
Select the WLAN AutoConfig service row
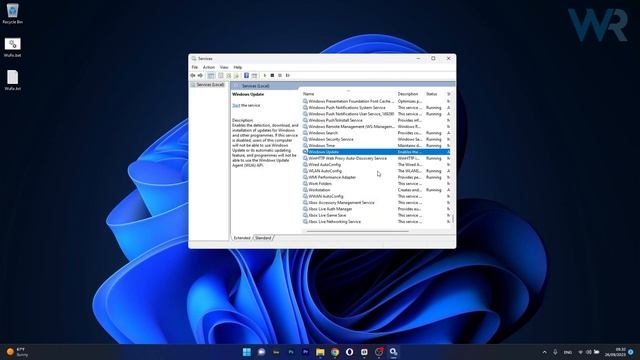pos(376,171)
